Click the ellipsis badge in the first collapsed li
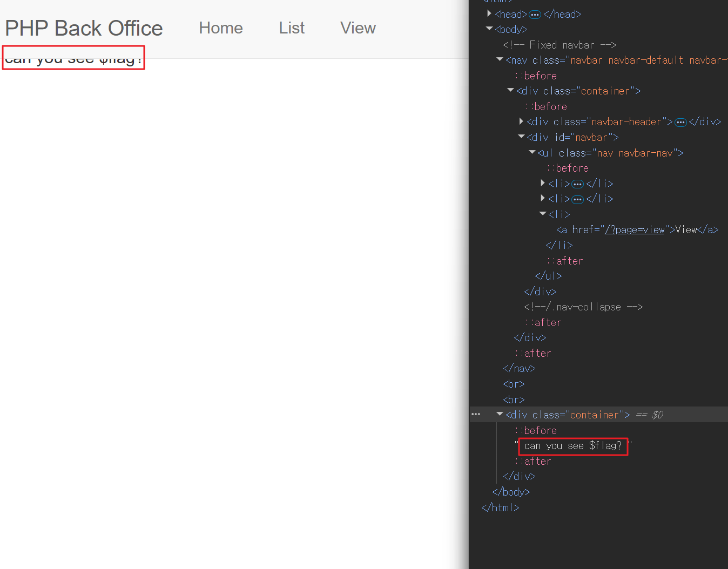The width and height of the screenshot is (728, 569). point(577,184)
